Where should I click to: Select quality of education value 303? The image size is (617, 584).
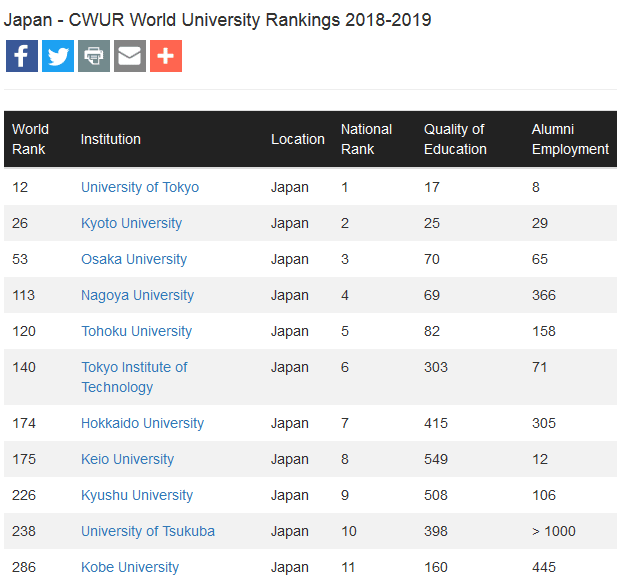pos(436,367)
